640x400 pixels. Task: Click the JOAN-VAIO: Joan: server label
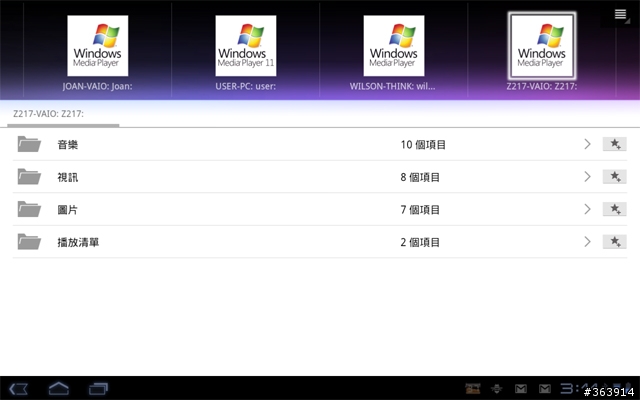(98, 87)
